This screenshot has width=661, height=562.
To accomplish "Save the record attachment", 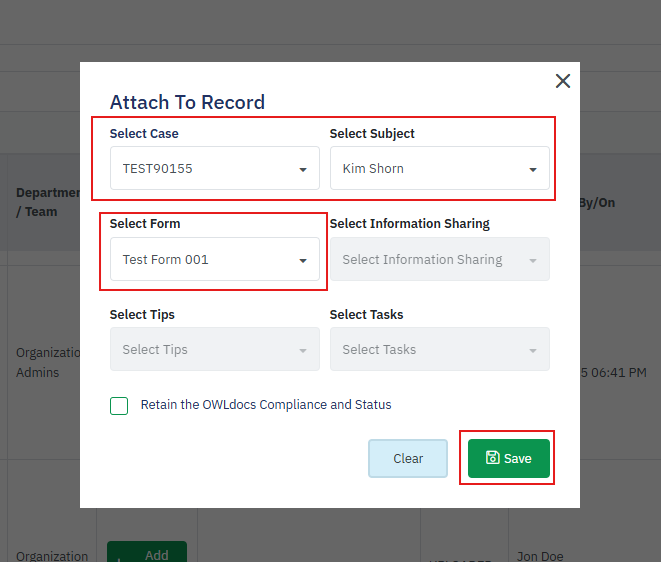I will [508, 458].
